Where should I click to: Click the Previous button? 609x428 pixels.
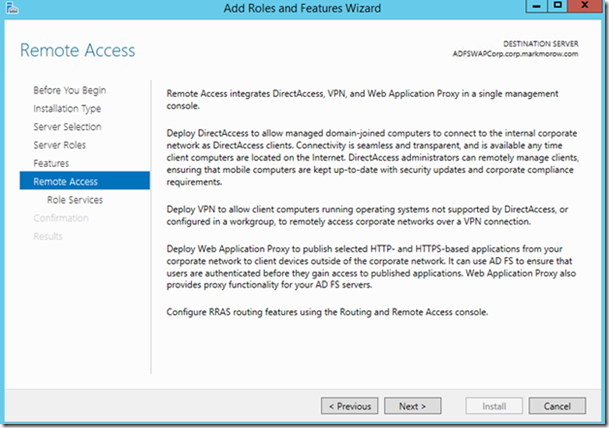350,406
